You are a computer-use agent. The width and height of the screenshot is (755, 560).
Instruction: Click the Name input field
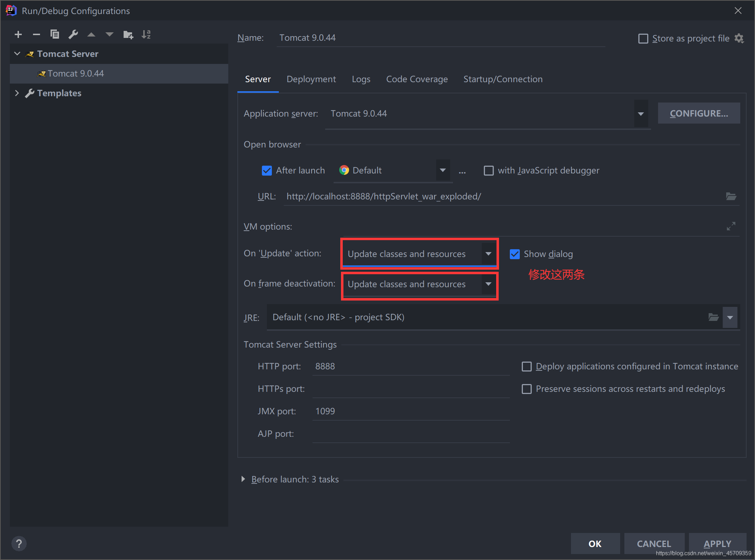point(441,38)
